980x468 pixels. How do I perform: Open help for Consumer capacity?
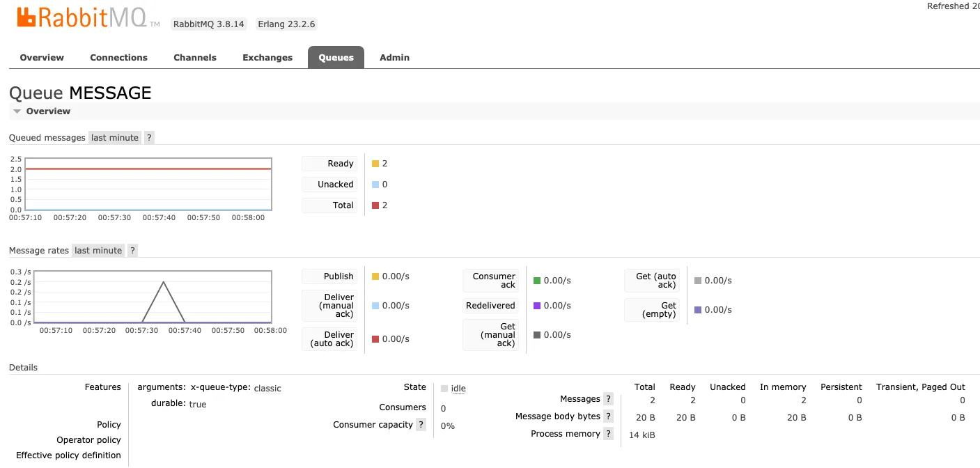click(421, 425)
